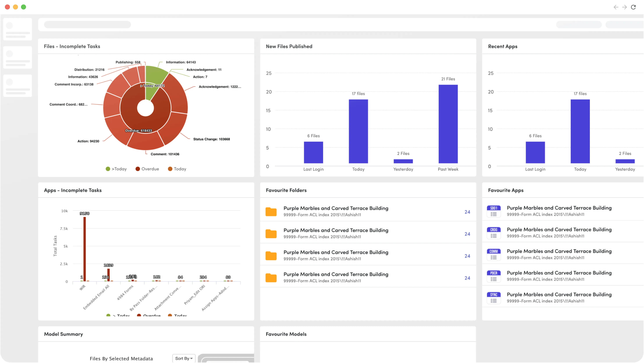Click the search field at top
The image size is (644, 363).
tap(87, 24)
